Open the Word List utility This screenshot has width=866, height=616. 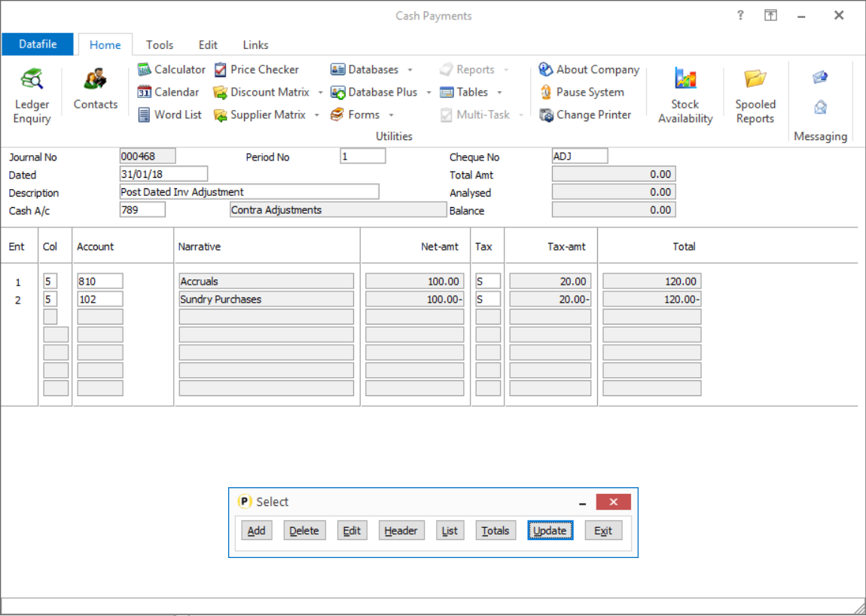pyautogui.click(x=169, y=115)
